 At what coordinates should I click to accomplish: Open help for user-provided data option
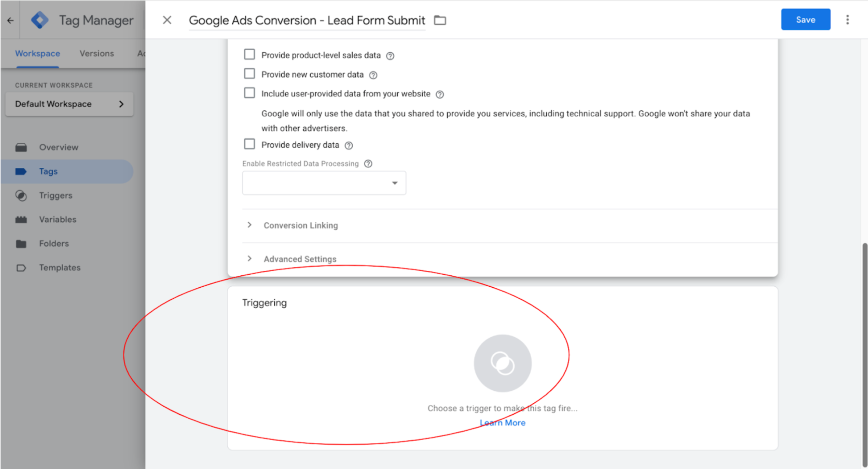pyautogui.click(x=439, y=94)
